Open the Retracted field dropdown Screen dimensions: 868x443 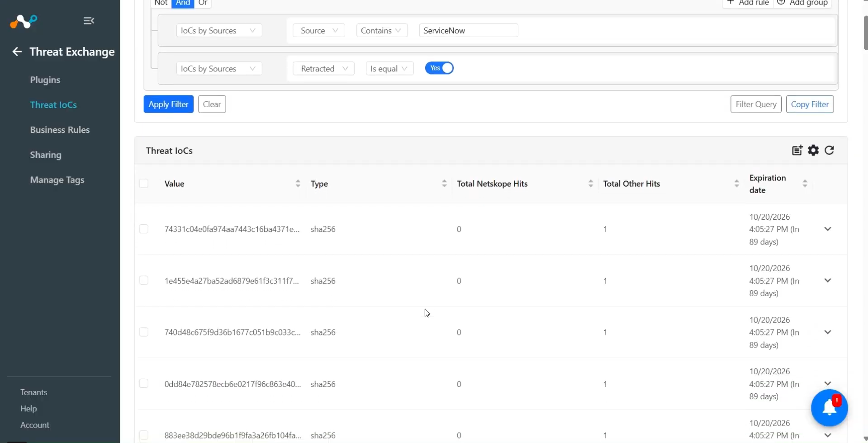[323, 69]
